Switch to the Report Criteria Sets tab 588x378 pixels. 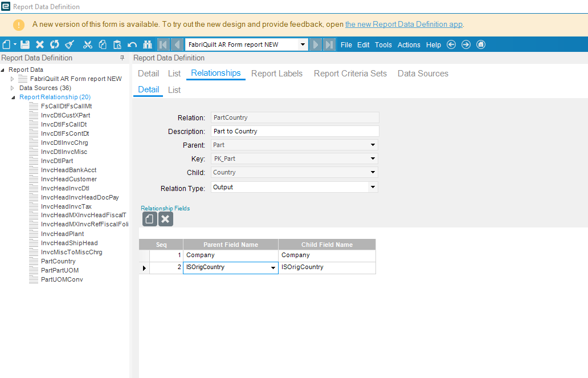click(350, 74)
